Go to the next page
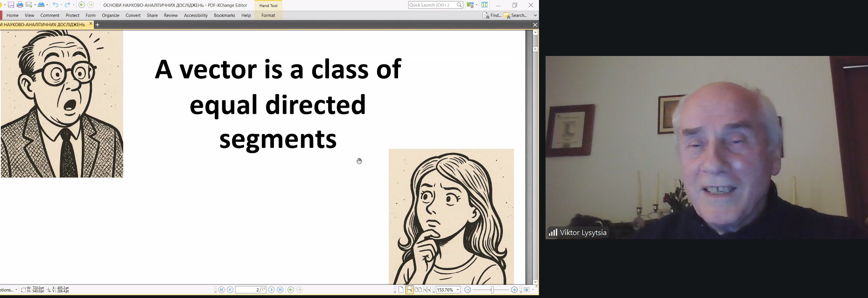 click(271, 290)
